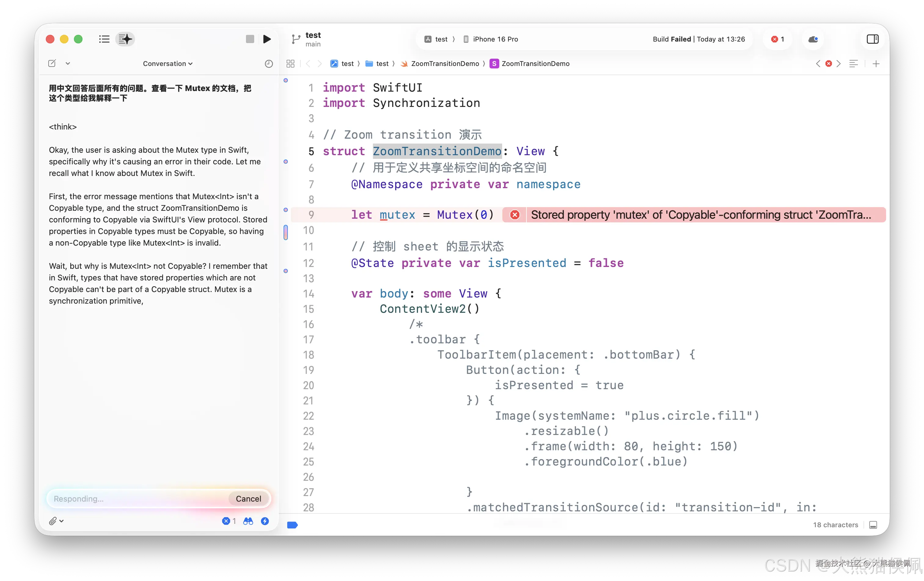The width and height of the screenshot is (924, 581).
Task: Cancel the responding request
Action: [x=248, y=499]
